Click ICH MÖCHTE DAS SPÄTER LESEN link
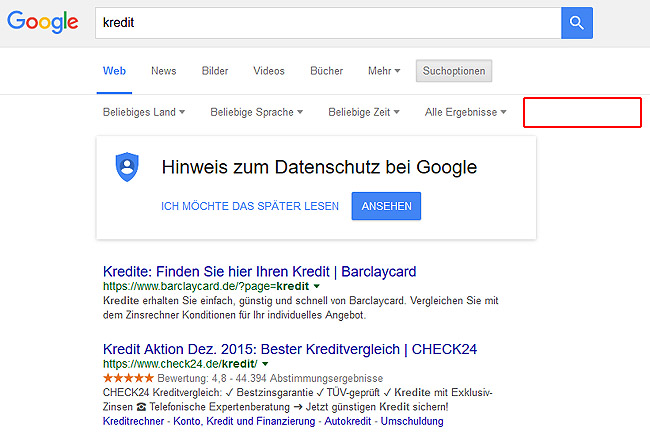Image resolution: width=650 pixels, height=435 pixels. (x=250, y=206)
